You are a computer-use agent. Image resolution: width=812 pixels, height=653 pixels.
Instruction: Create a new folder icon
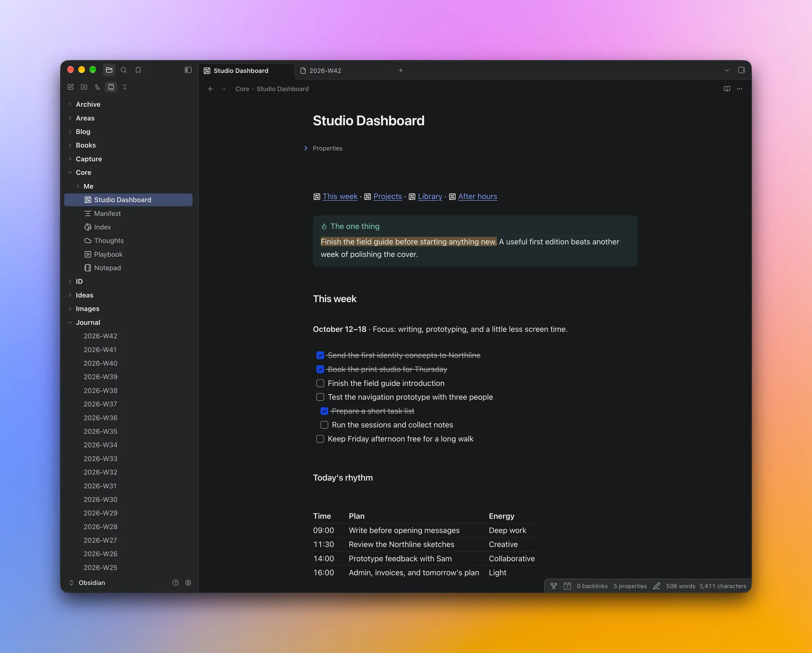84,87
